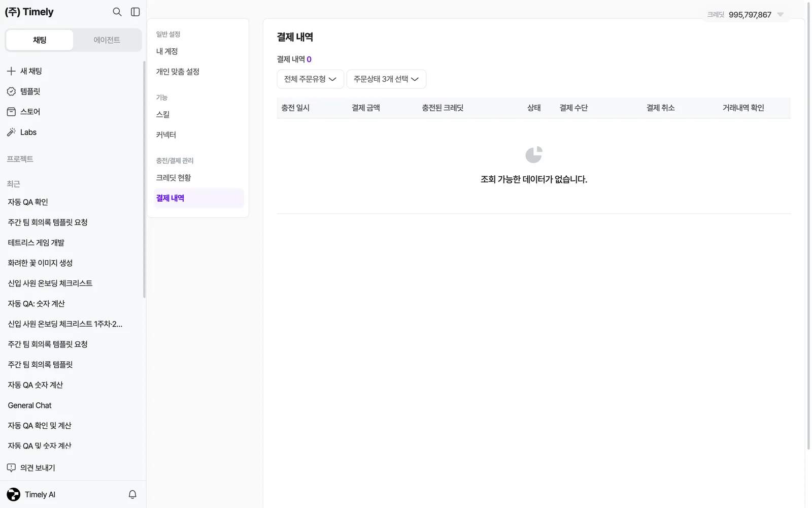Expand the 주문상태 3개 선택 dropdown
The image size is (812, 508).
(386, 79)
